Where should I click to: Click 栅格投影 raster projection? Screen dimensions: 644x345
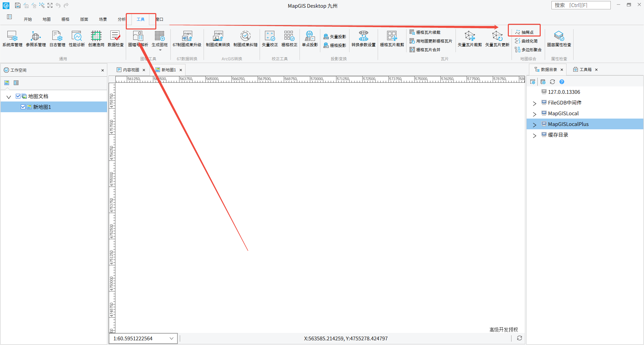click(335, 45)
